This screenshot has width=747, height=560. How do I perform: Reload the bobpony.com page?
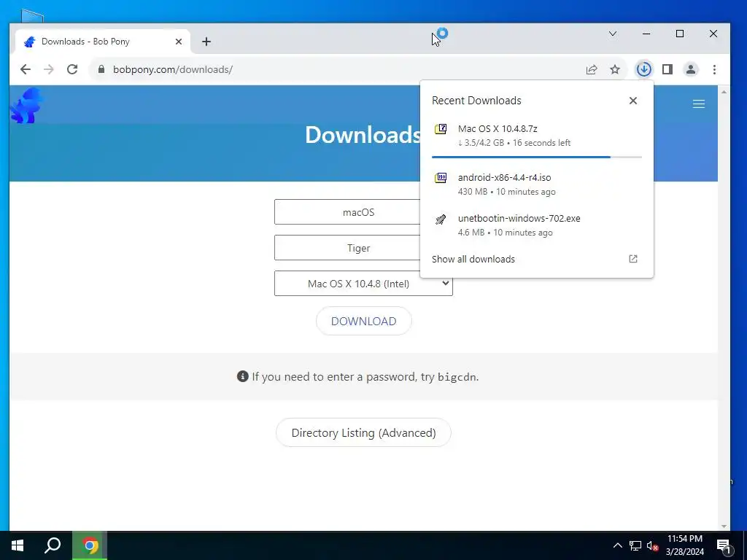[x=72, y=69]
